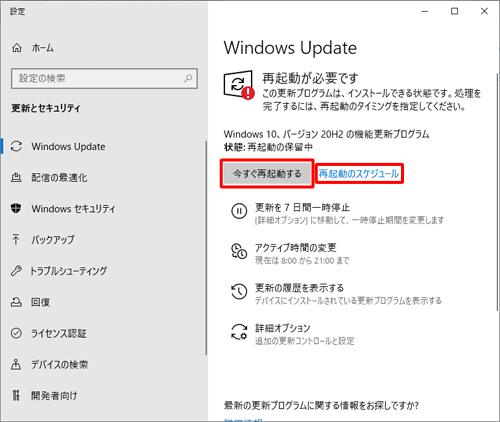500x422 pixels.
Task: Click the 開発者向け tools icon
Action: 16,395
